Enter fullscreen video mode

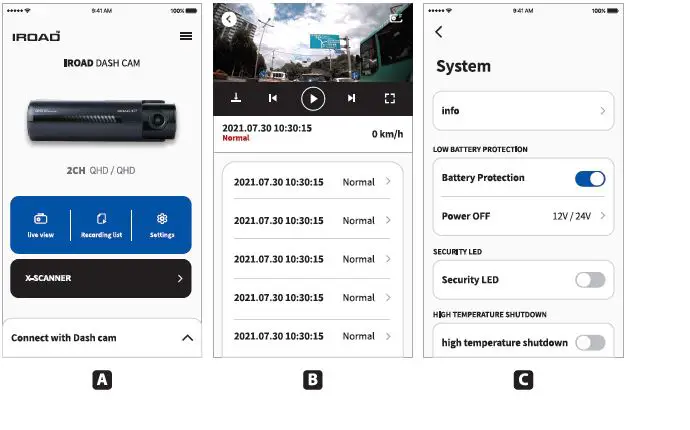(389, 98)
